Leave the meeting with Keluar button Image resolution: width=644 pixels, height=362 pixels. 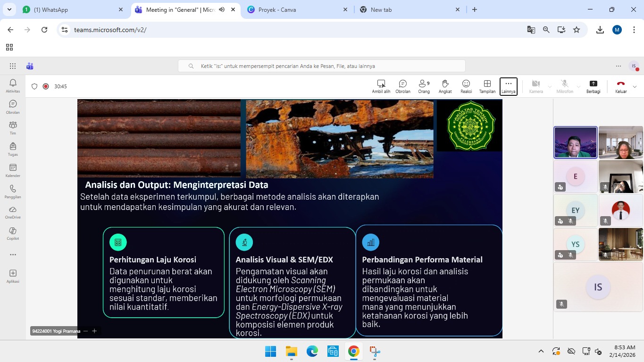(620, 86)
